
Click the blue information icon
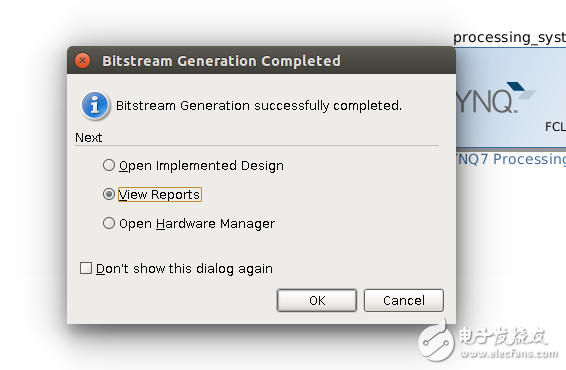(95, 105)
